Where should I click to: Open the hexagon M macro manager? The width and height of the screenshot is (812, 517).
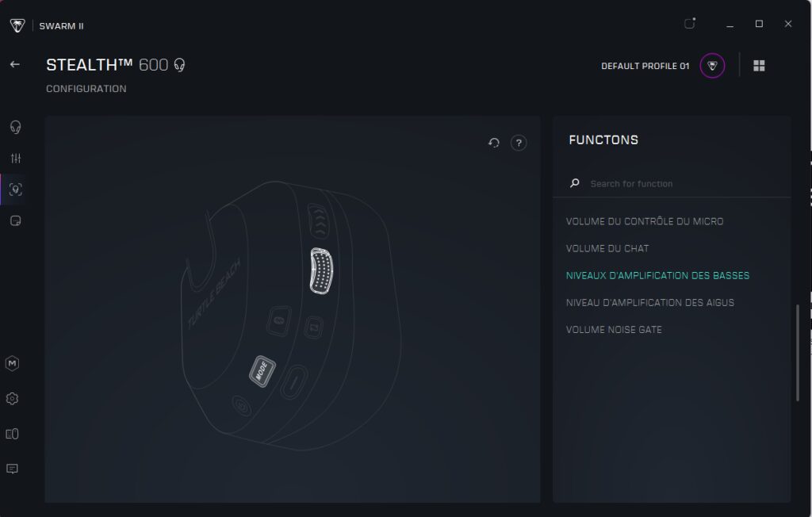(13, 363)
